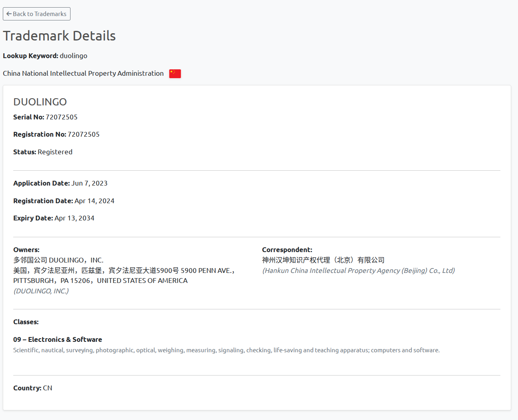Click the Owners section label
The image size is (518, 420).
(26, 249)
